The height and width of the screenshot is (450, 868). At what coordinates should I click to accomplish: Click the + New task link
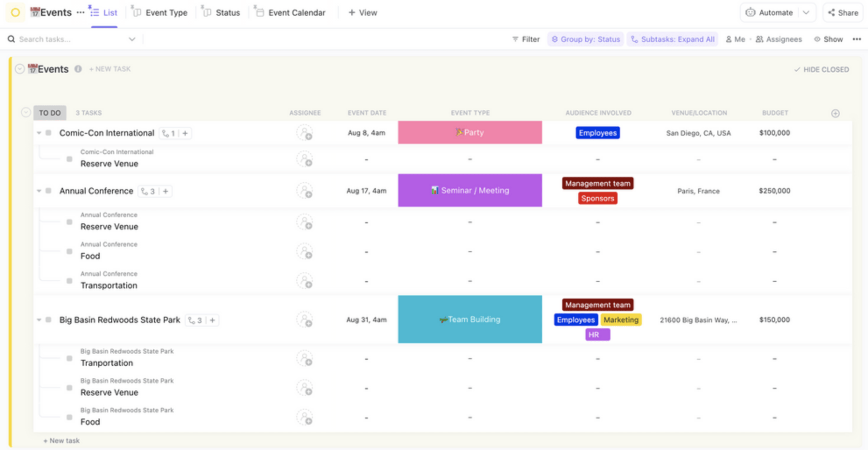[61, 441]
